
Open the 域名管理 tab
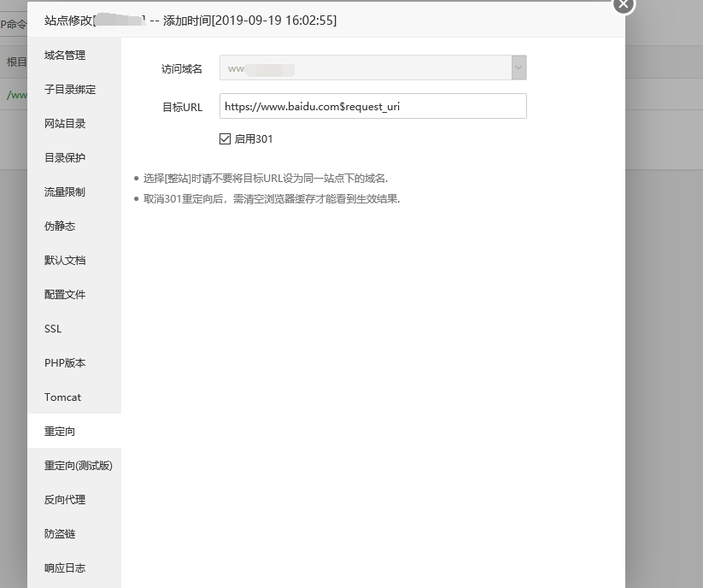(x=74, y=56)
